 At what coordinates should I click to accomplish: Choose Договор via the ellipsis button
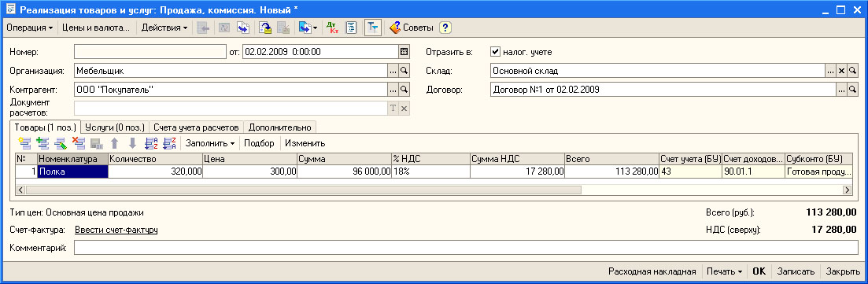coord(841,89)
